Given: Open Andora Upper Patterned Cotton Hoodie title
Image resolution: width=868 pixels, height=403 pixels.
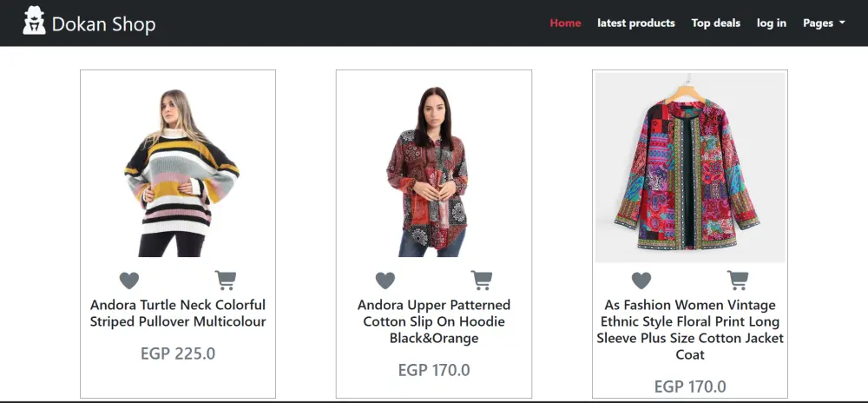Looking at the screenshot, I should 434,321.
